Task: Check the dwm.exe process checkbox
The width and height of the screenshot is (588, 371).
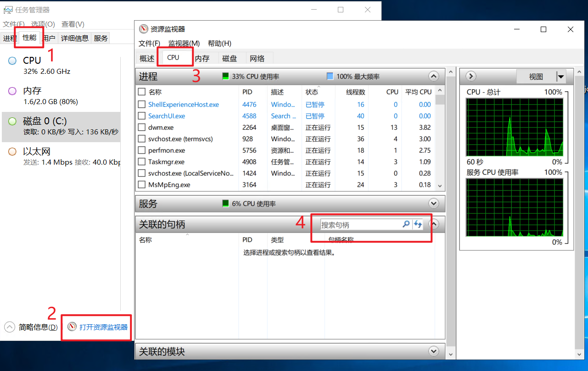Action: [x=142, y=127]
